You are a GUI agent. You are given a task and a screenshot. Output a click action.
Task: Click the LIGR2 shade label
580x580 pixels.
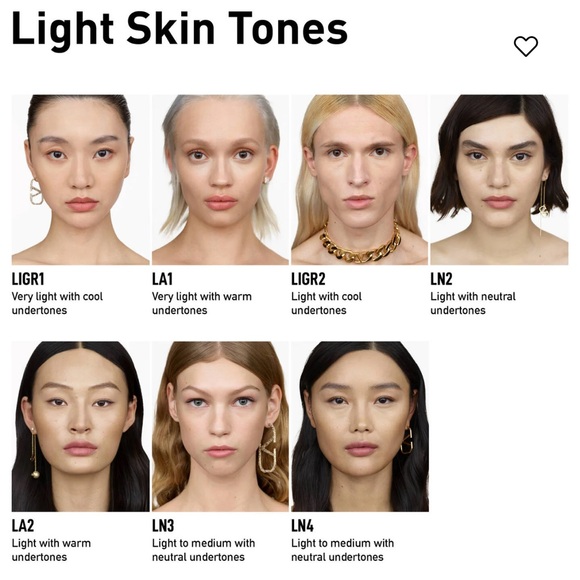(308, 279)
